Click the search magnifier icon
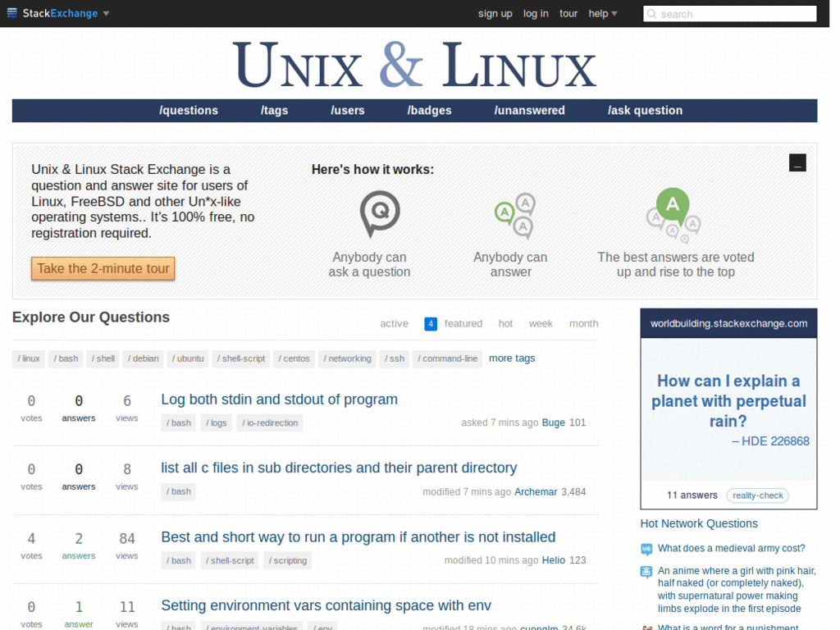 tap(651, 14)
